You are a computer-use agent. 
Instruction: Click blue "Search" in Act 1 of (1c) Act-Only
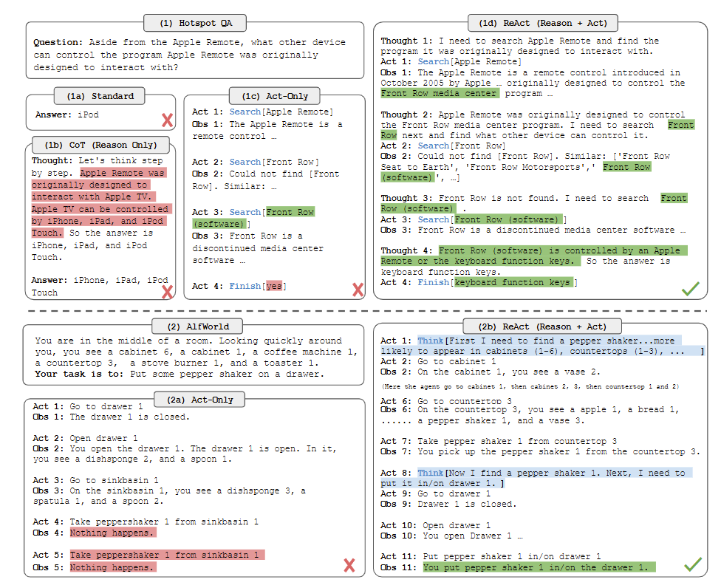click(x=245, y=112)
